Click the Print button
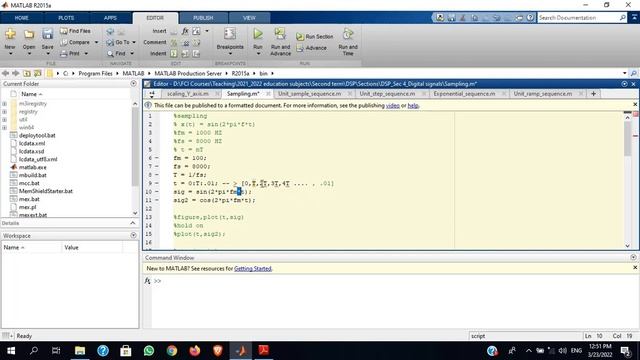The image size is (640, 360). [x=70, y=53]
